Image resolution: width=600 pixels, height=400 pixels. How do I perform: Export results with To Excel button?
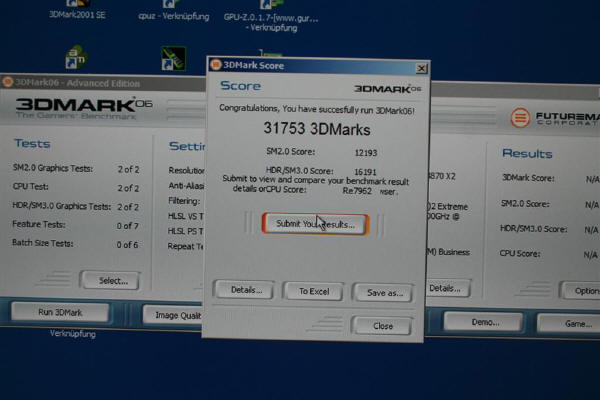(x=313, y=291)
